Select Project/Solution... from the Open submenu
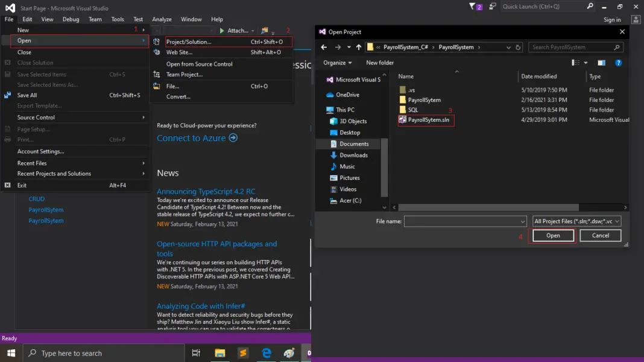Screen dimensions: 644x362 click(192, 43)
